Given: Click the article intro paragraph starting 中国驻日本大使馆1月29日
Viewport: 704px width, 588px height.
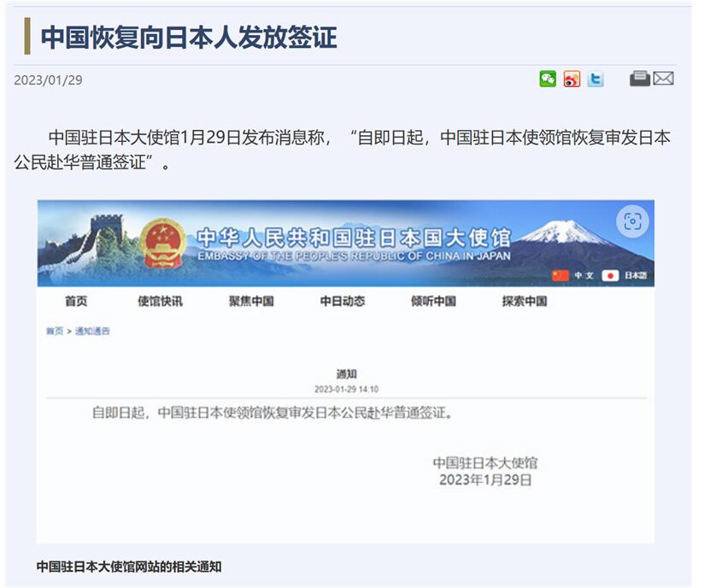Looking at the screenshot, I should coord(342,150).
